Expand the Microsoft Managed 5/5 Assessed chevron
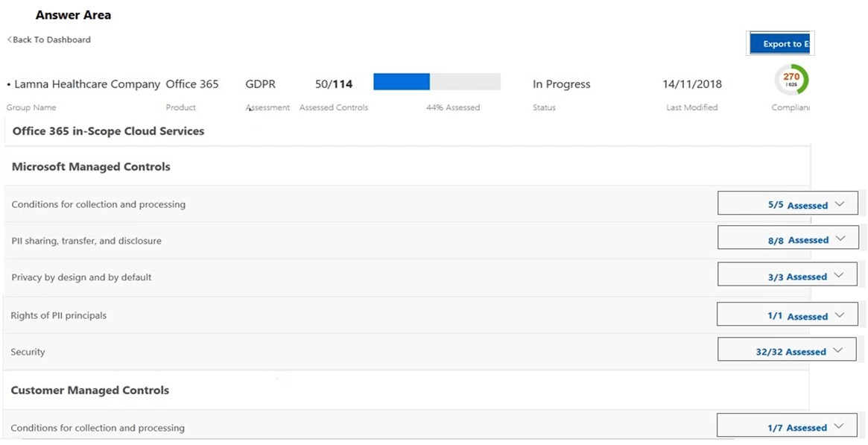 (840, 203)
